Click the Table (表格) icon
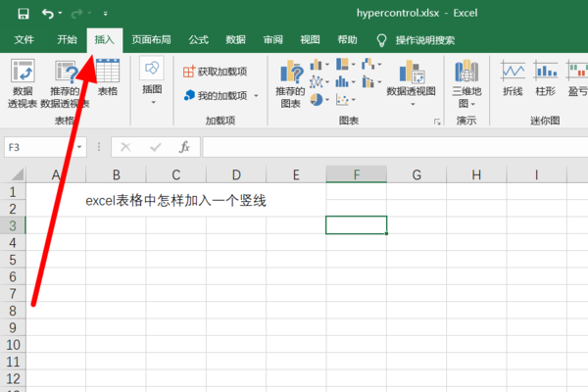Viewport: 588px width, 392px height. (107, 76)
